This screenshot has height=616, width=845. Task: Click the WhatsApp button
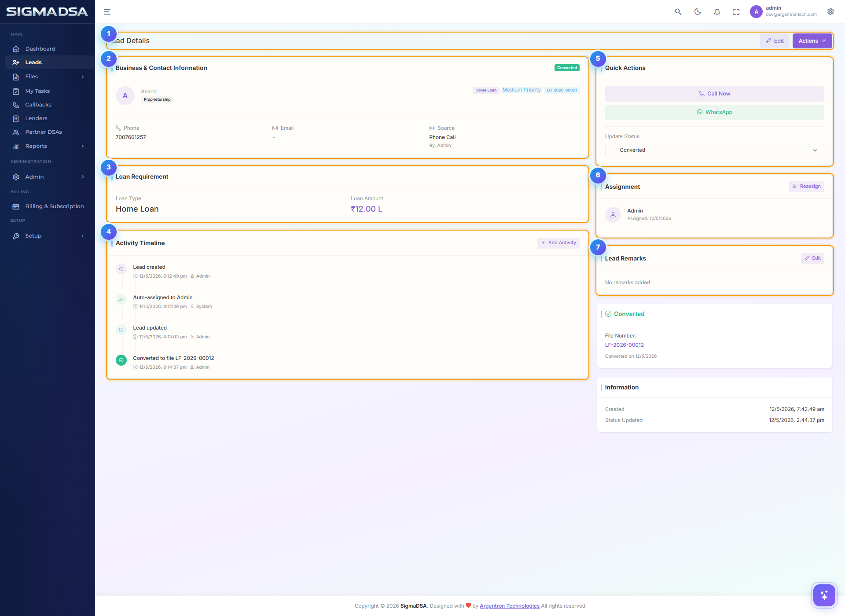coord(714,112)
